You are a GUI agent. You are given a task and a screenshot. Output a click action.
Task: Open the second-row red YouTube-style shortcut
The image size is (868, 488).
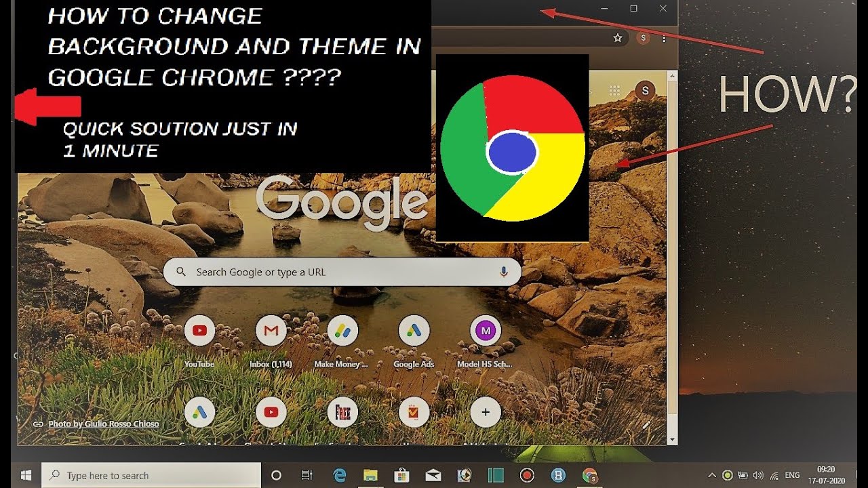[x=271, y=412]
